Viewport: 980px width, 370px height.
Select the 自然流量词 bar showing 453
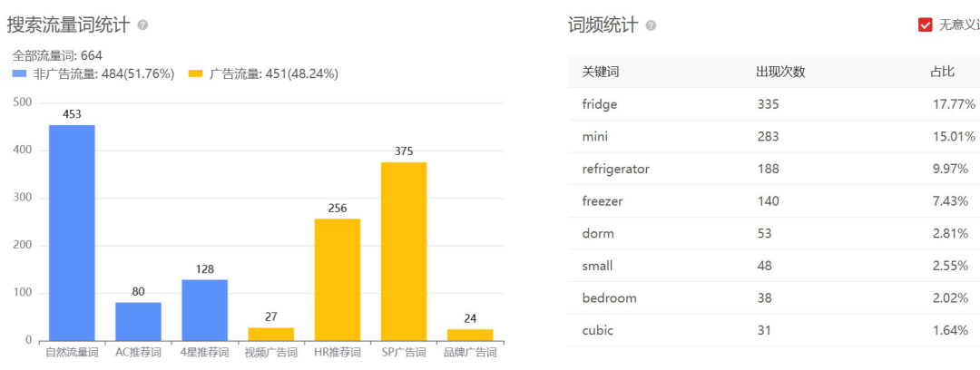[72, 233]
